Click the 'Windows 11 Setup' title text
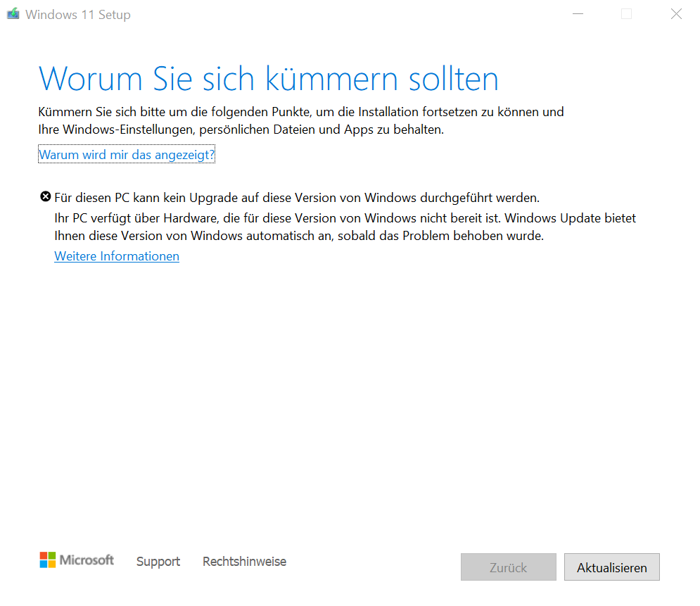The image size is (700, 606). tap(77, 15)
